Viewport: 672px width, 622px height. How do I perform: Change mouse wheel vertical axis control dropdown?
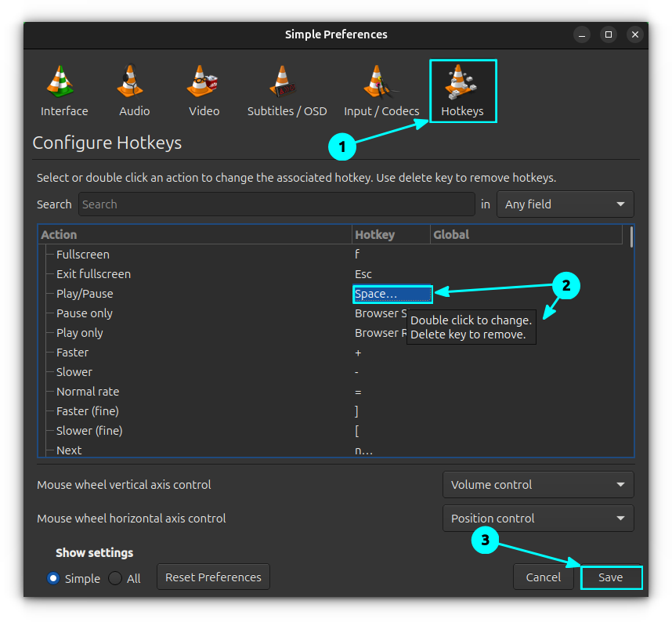coord(538,484)
